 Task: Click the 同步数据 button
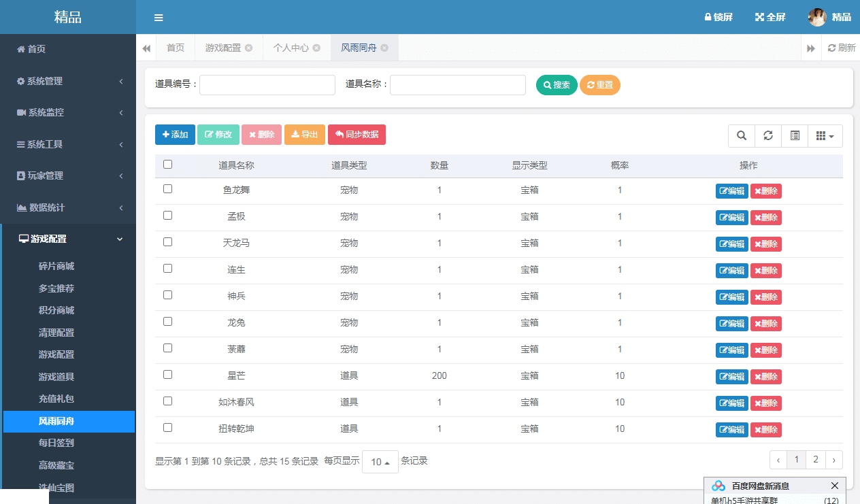[x=357, y=135]
